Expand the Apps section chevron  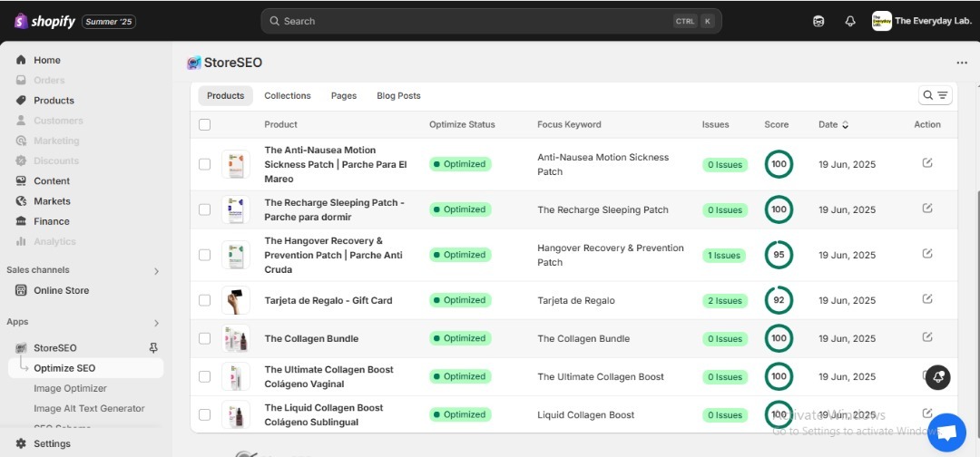point(156,323)
